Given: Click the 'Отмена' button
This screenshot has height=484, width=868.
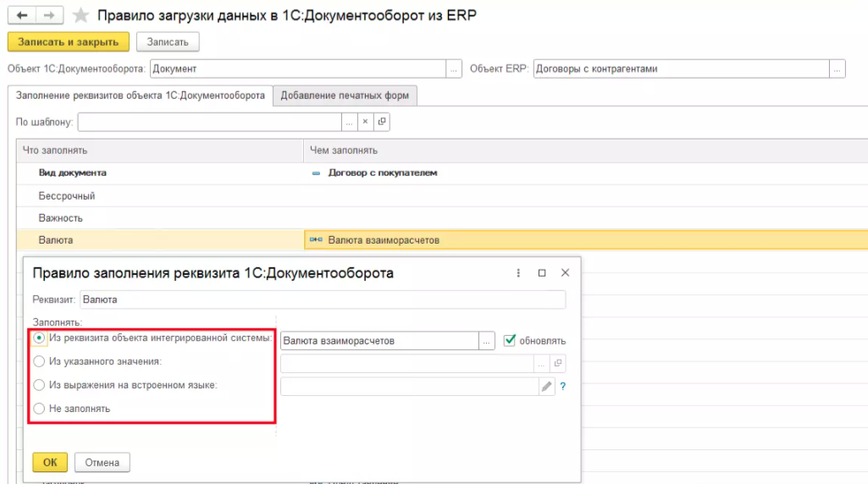Looking at the screenshot, I should click(x=102, y=463).
